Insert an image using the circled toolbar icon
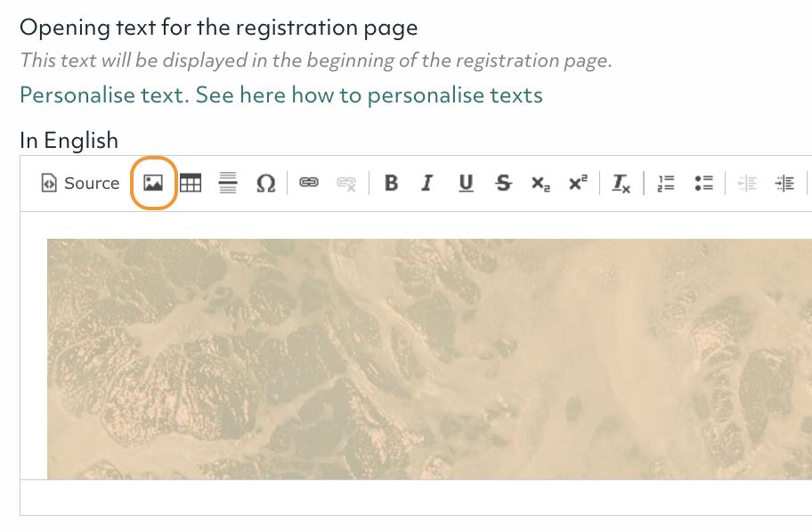This screenshot has width=812, height=531. point(153,183)
